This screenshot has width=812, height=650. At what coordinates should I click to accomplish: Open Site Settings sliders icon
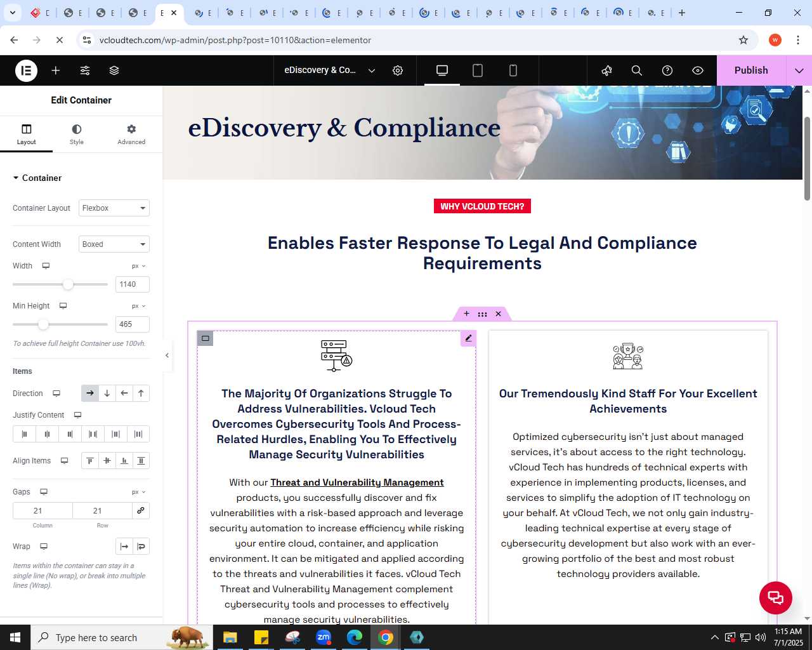click(x=85, y=70)
